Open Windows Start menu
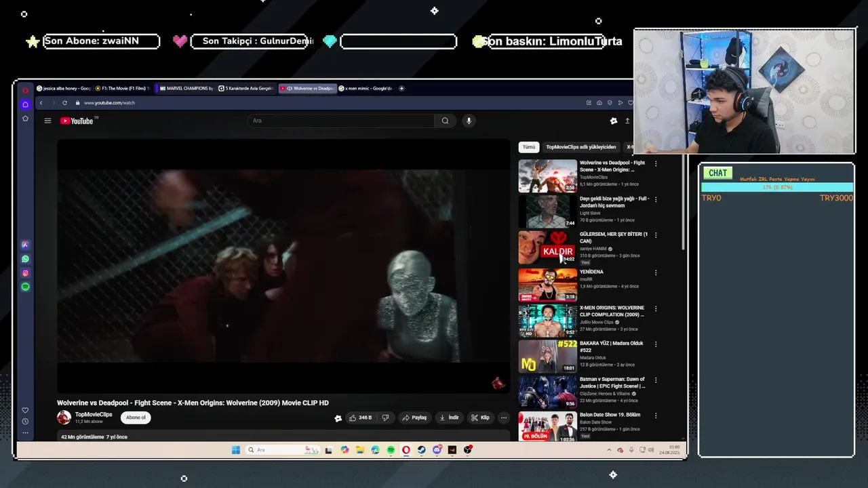 235,450
